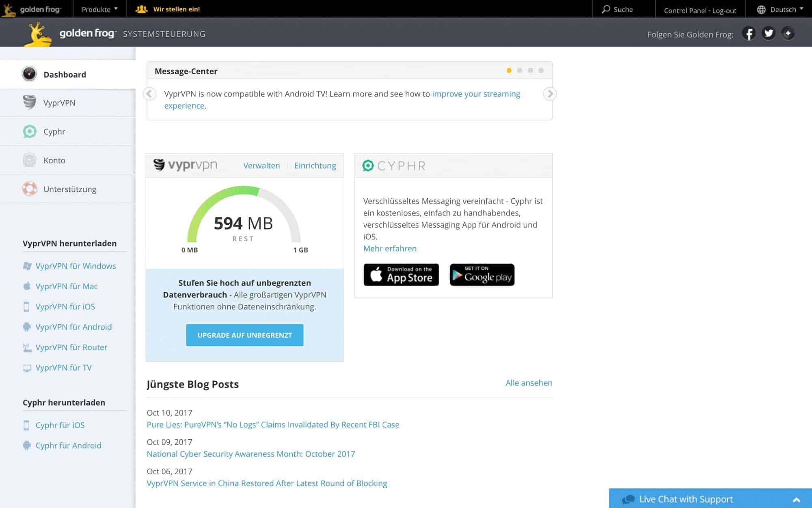Download VyprVPN für Router link
Viewport: 812px width, 508px height.
click(71, 347)
